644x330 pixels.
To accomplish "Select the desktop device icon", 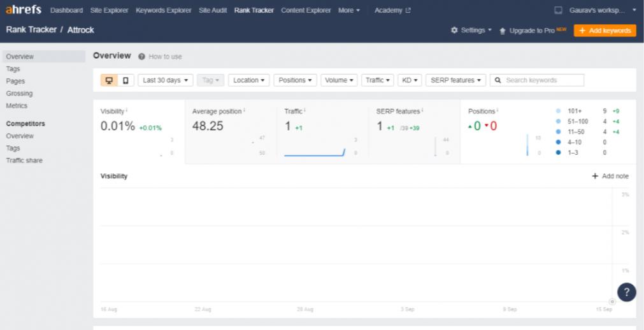I will point(109,80).
